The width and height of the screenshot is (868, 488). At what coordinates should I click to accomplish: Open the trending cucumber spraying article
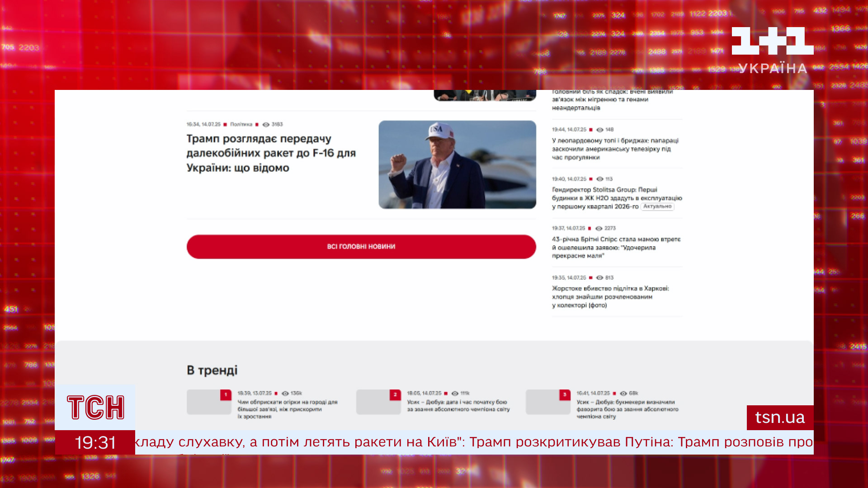coord(287,409)
